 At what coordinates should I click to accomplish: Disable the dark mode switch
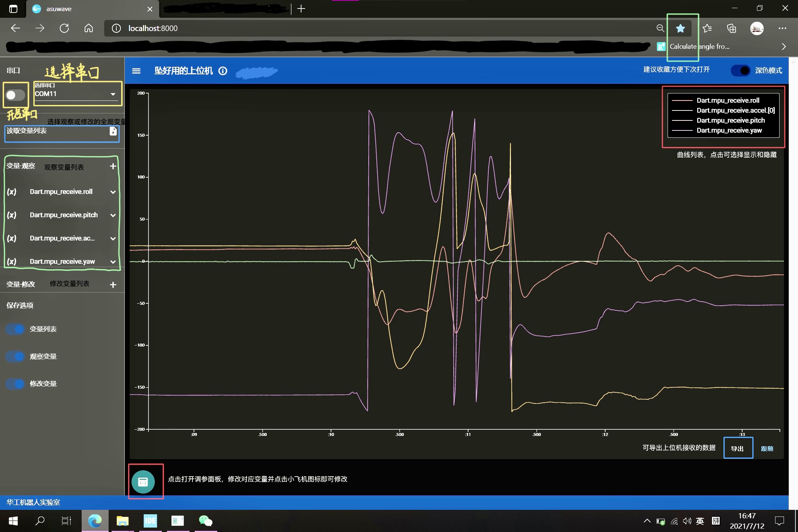point(740,71)
